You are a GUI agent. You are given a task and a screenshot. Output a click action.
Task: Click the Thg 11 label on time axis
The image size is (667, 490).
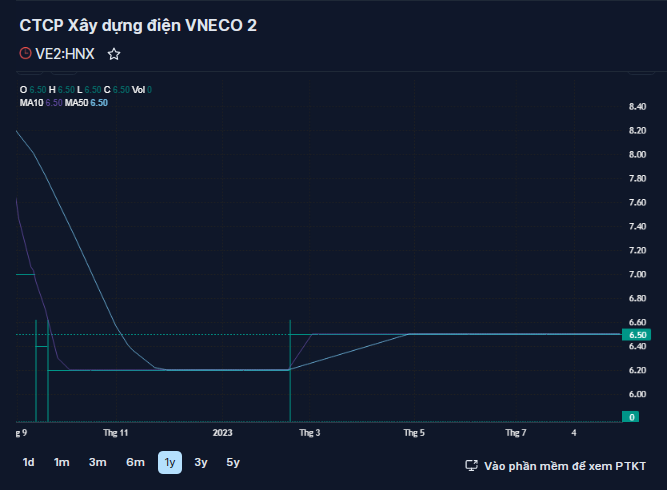[x=116, y=433]
